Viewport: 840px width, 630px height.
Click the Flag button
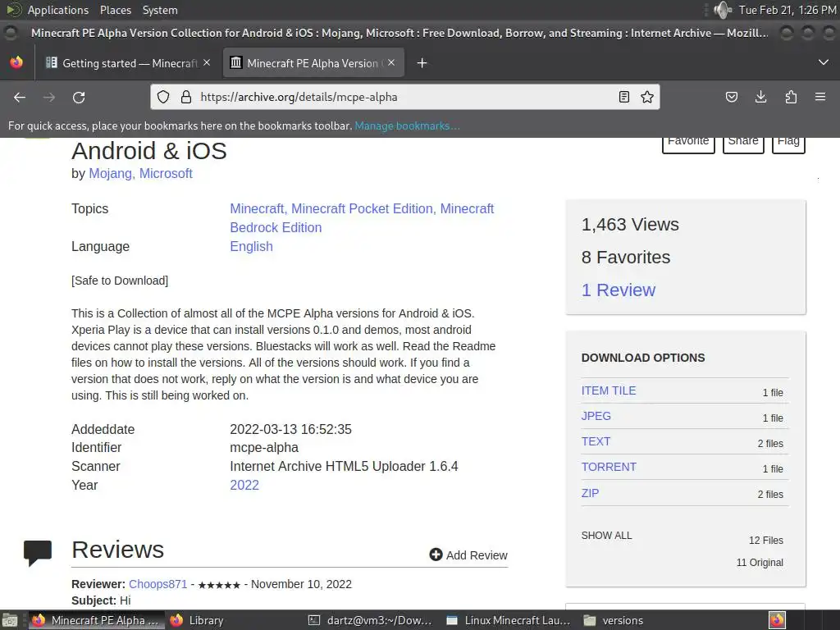(x=788, y=143)
